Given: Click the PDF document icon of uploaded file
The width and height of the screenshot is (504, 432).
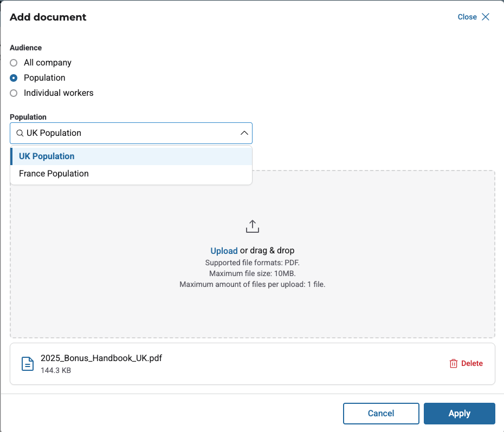Looking at the screenshot, I should (27, 364).
